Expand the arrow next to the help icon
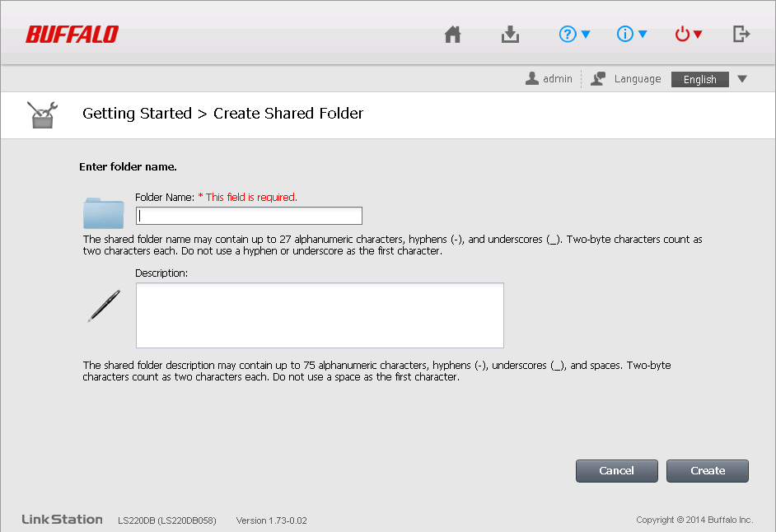 586,35
